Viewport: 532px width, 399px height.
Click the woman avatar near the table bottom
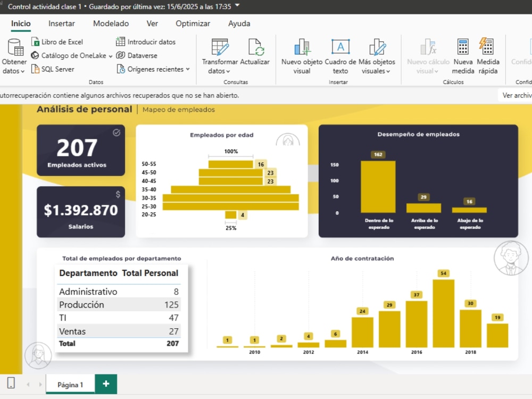38,355
